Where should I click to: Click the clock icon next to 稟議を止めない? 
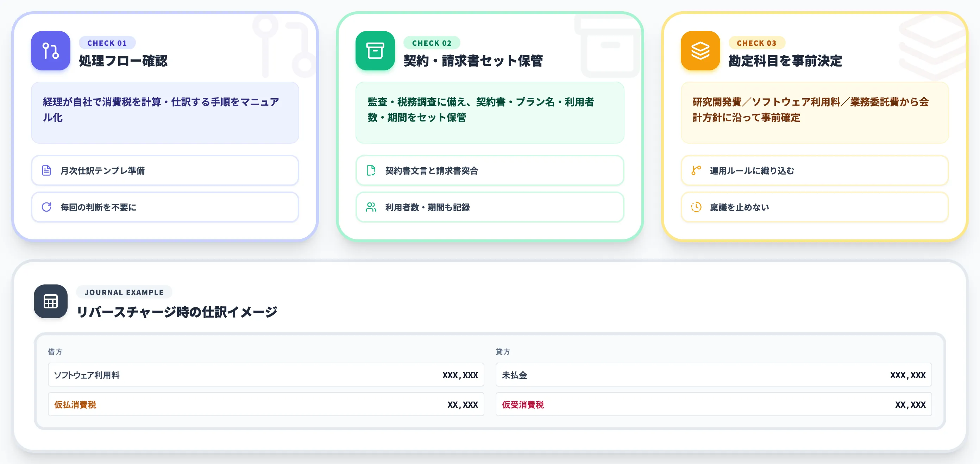696,207
